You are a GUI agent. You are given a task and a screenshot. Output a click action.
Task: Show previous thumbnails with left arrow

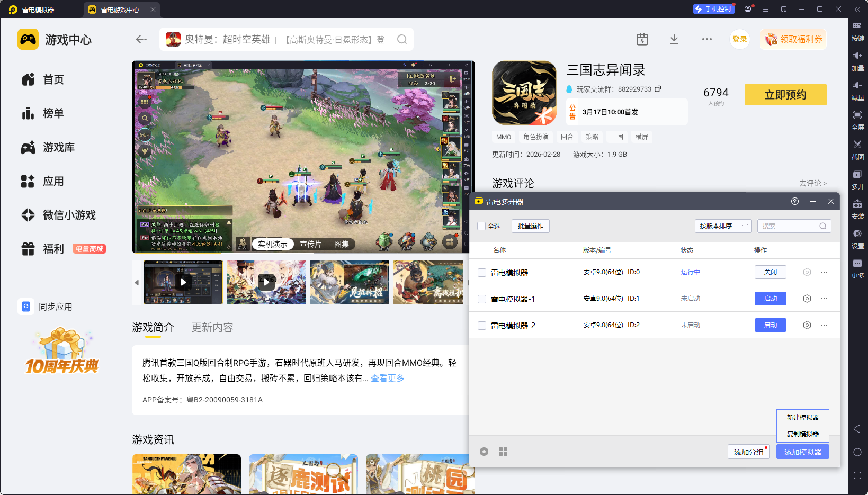137,283
